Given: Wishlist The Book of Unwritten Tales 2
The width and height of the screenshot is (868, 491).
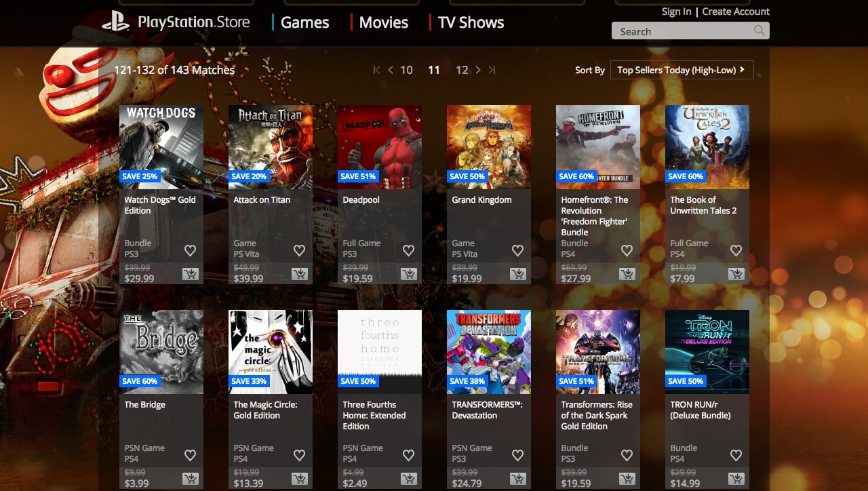Looking at the screenshot, I should point(736,250).
